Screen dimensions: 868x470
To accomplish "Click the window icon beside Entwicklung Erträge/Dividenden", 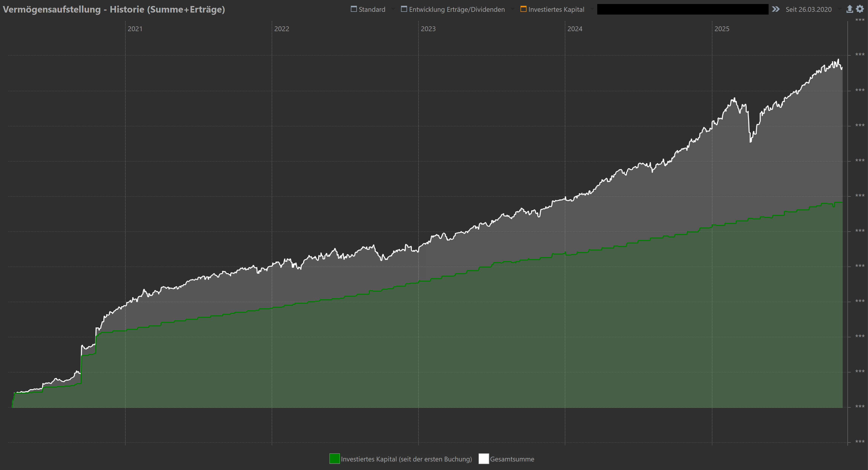I will click(x=404, y=9).
